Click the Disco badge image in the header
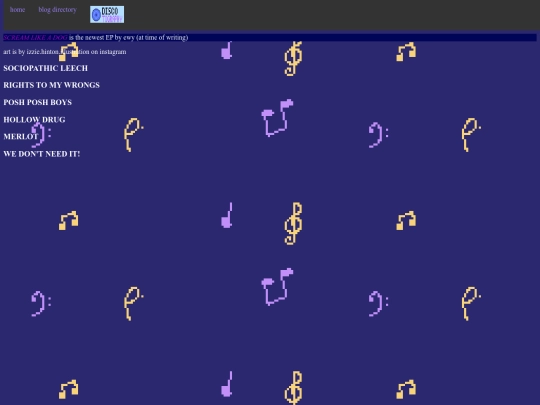The image size is (540, 405). click(107, 14)
